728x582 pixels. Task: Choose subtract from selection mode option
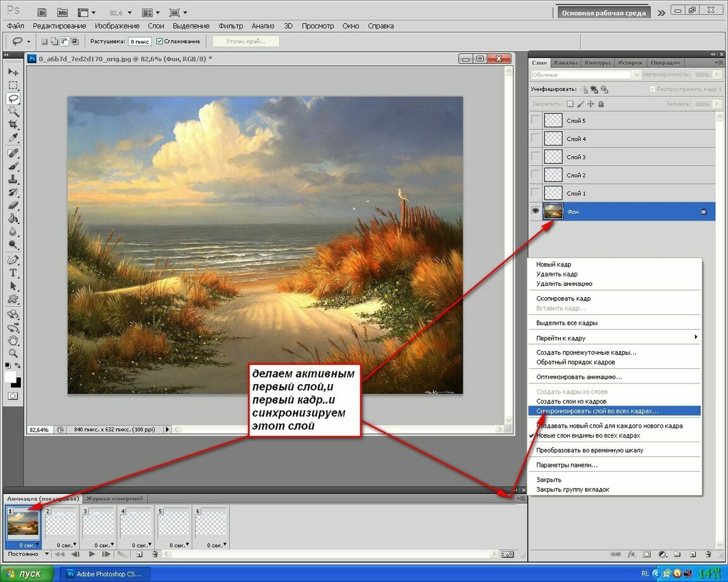pos(65,41)
